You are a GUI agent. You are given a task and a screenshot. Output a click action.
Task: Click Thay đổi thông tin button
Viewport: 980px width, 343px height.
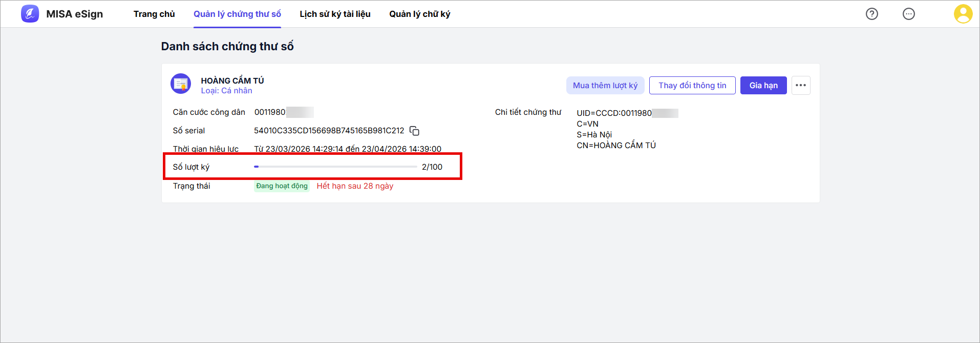(692, 85)
